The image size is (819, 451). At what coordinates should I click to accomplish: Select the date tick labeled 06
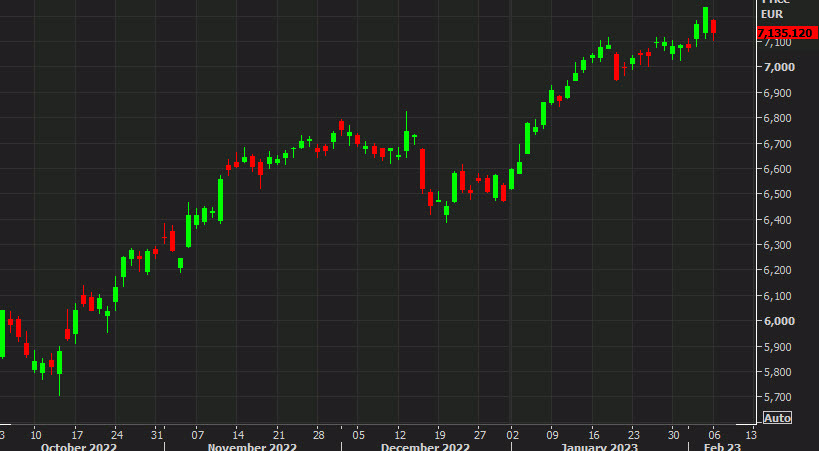click(x=714, y=435)
